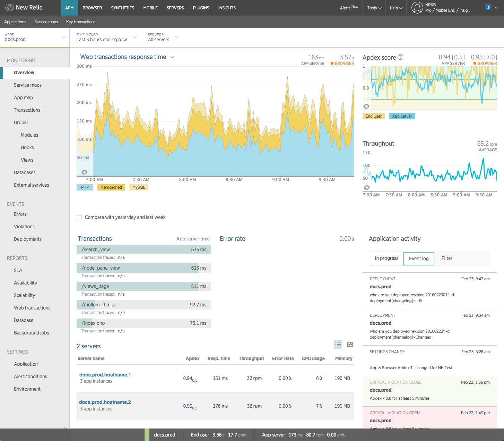Click the Filter button in Application activity
This screenshot has height=441, width=504.
click(x=447, y=258)
